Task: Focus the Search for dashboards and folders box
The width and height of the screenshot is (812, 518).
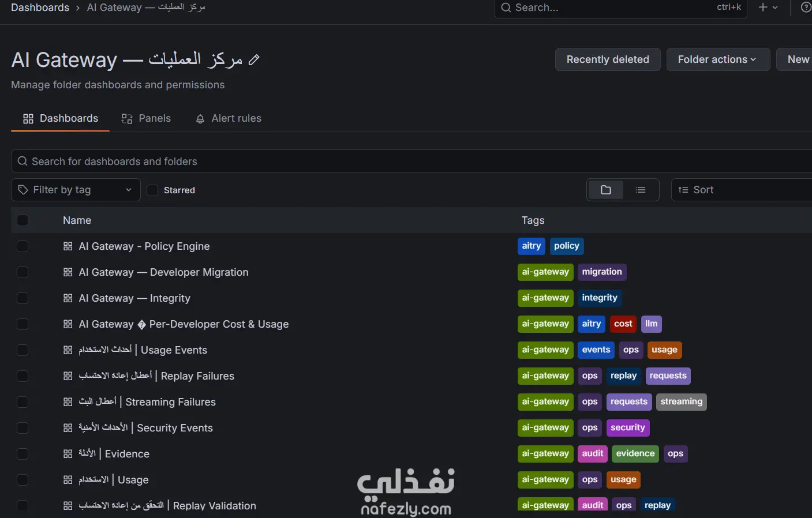Action: click(411, 162)
